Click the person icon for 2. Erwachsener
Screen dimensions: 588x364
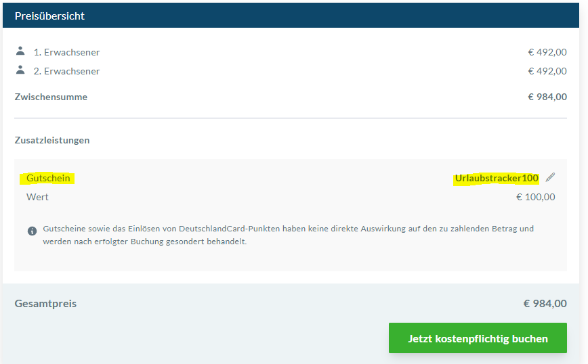(20, 70)
